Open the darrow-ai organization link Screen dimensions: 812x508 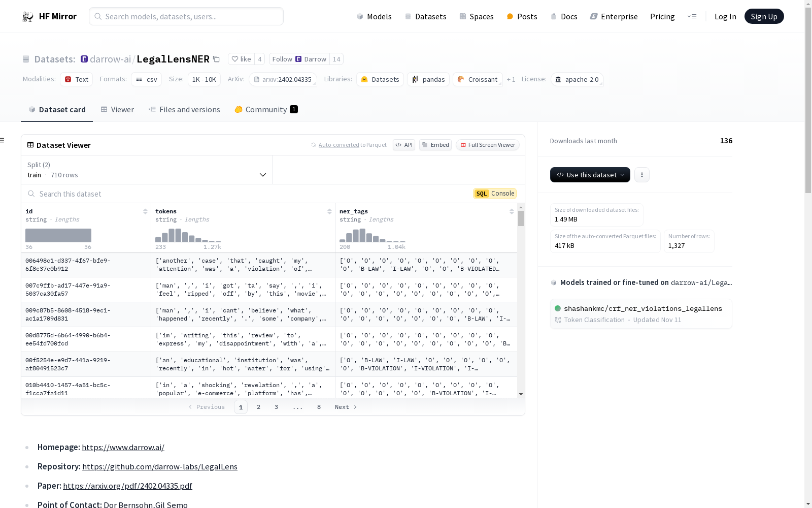pyautogui.click(x=111, y=59)
